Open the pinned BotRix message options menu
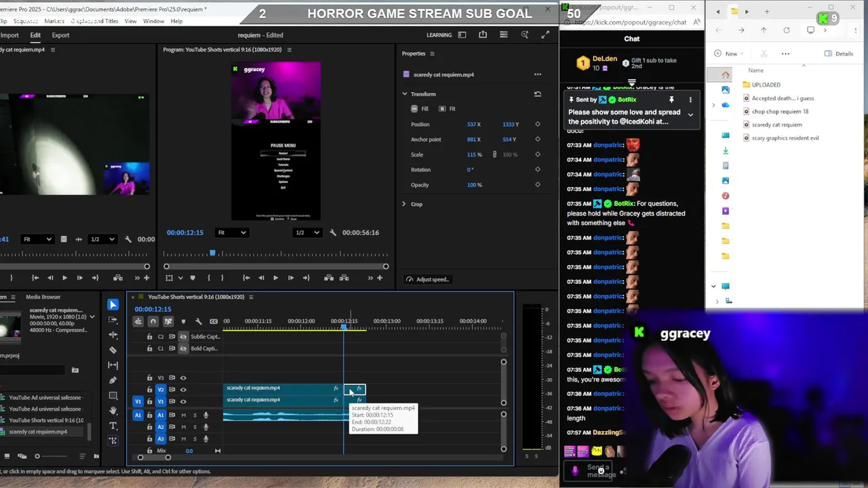The height and width of the screenshot is (488, 868). click(x=690, y=100)
